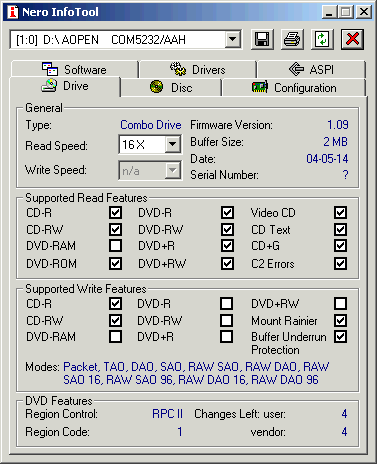Image resolution: width=377 pixels, height=464 pixels.
Task: Click the 16X read speed value
Action: (133, 145)
